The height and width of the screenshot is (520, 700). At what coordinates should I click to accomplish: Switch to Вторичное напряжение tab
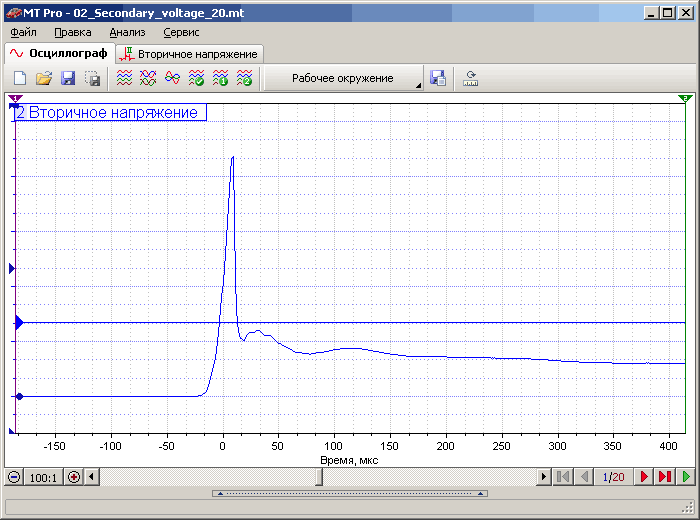pyautogui.click(x=189, y=53)
